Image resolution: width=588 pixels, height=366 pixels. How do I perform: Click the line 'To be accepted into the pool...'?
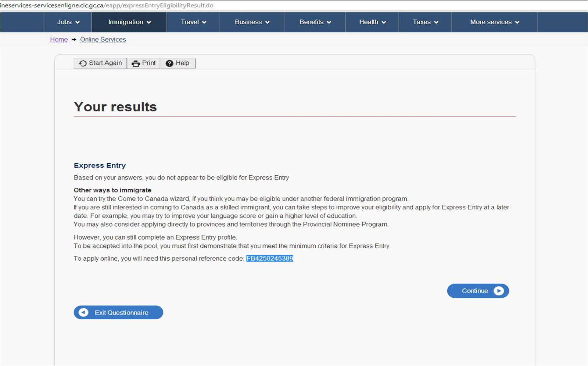point(232,246)
